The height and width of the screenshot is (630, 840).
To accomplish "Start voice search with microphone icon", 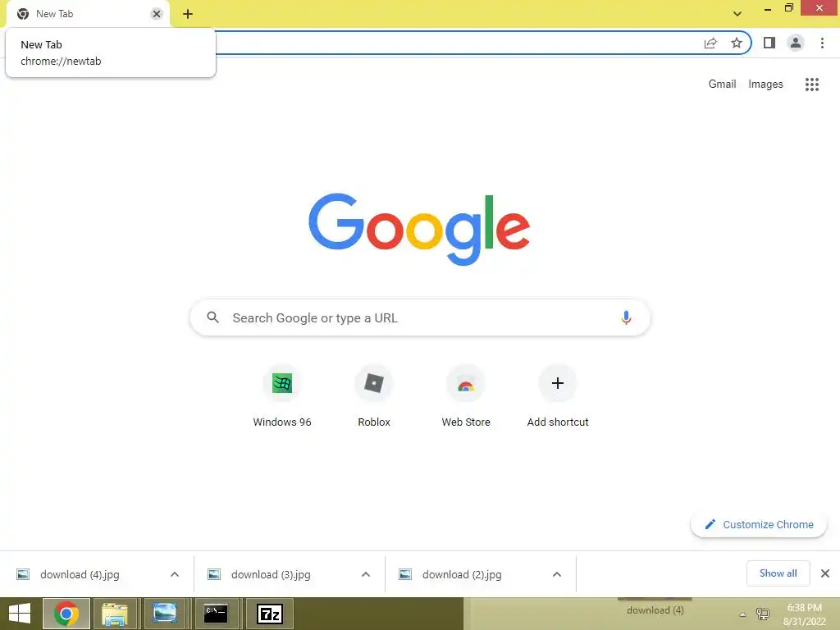I will coord(626,317).
